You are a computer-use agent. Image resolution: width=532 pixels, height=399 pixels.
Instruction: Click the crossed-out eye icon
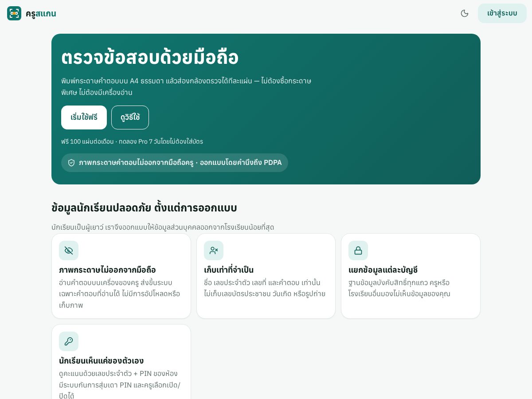tap(69, 250)
